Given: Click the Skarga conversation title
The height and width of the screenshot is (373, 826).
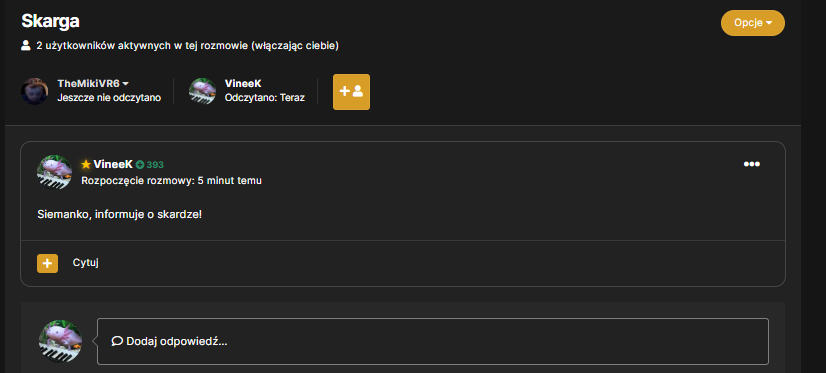Looking at the screenshot, I should tap(51, 21).
